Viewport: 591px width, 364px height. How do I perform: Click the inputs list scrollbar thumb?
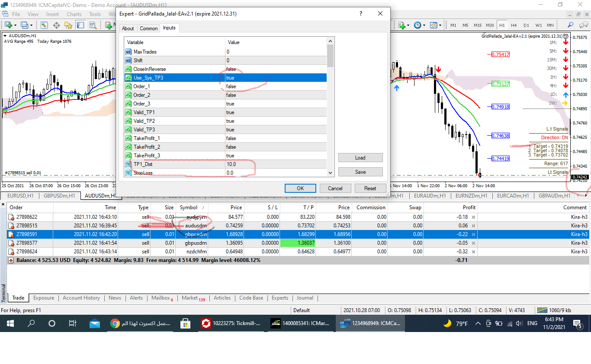coord(331,56)
